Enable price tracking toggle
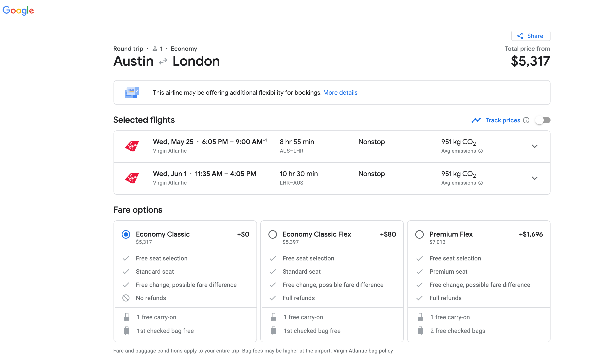The width and height of the screenshot is (606, 364). (543, 120)
